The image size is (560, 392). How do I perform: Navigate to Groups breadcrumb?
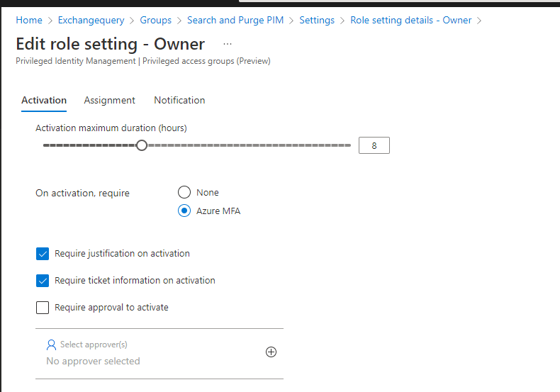[x=155, y=20]
